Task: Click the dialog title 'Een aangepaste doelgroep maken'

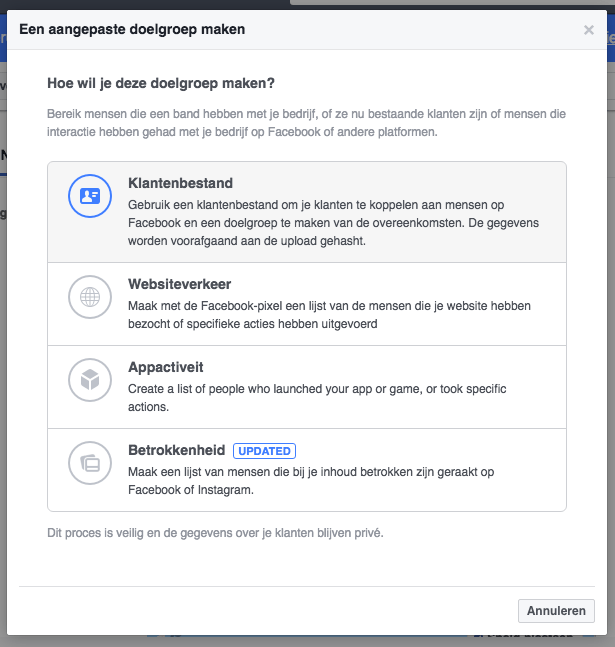Action: point(132,30)
